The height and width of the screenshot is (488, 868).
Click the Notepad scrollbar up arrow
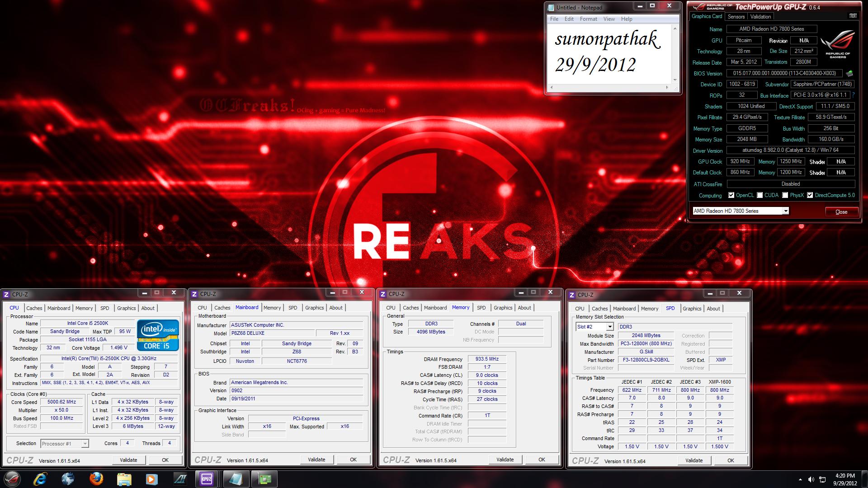click(x=675, y=28)
